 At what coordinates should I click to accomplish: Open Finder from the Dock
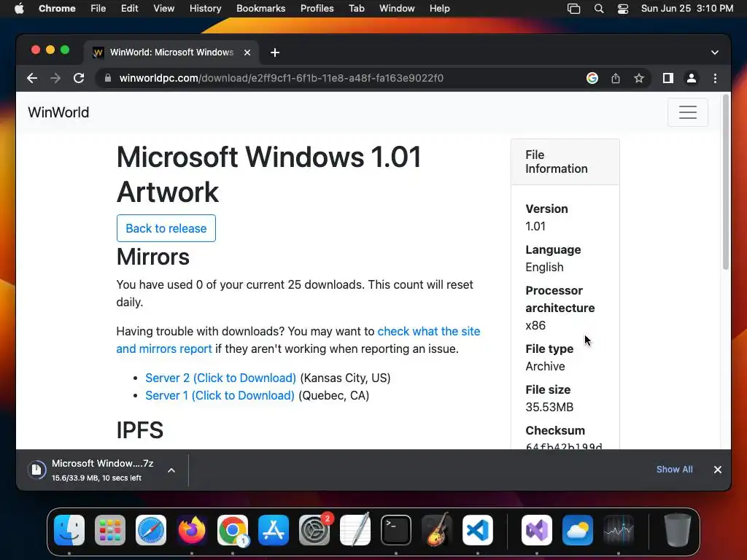coord(69,530)
